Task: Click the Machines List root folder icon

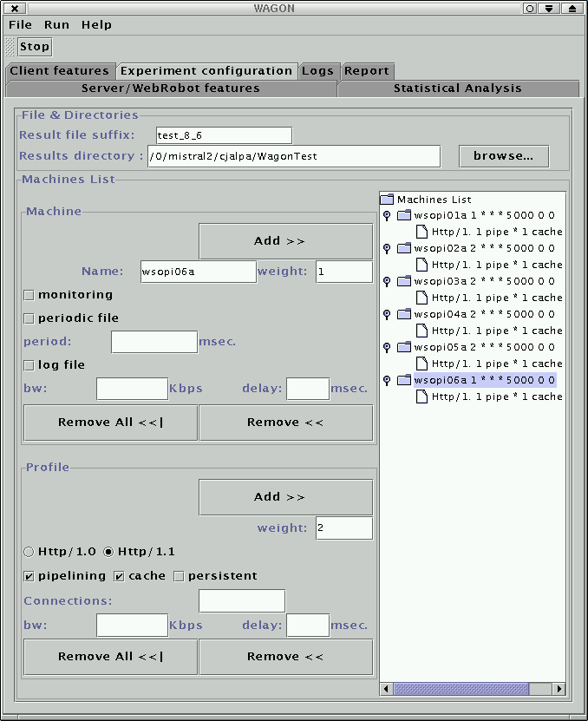Action: point(387,200)
